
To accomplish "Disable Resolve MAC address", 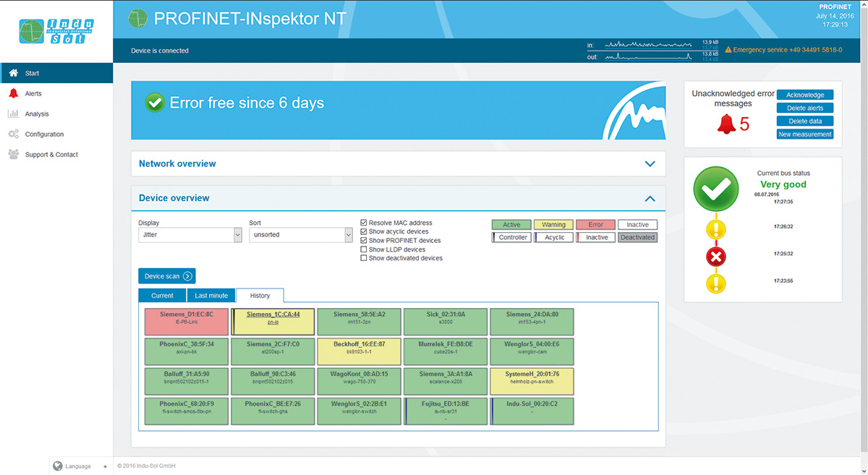I will [x=364, y=223].
